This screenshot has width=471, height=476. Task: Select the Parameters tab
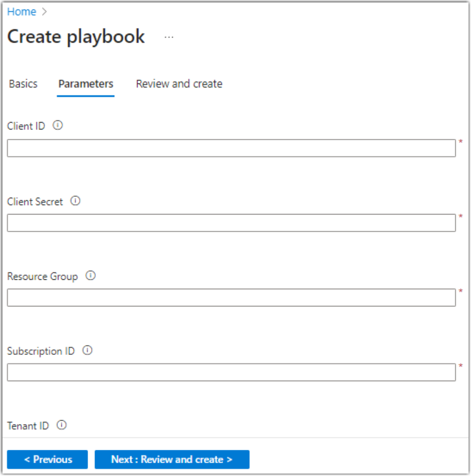(x=86, y=84)
